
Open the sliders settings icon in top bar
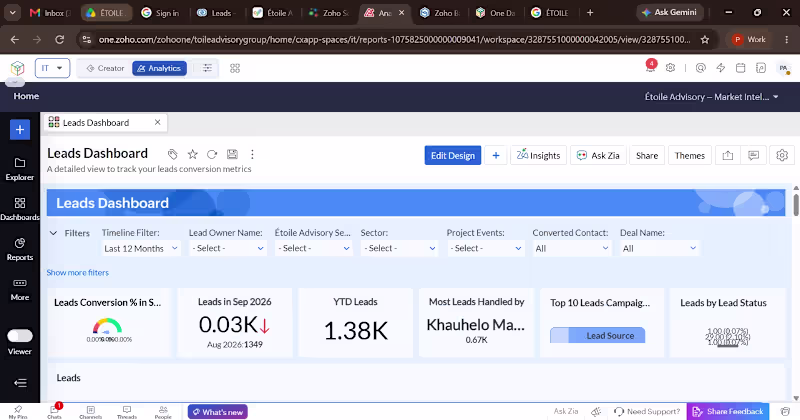[207, 68]
